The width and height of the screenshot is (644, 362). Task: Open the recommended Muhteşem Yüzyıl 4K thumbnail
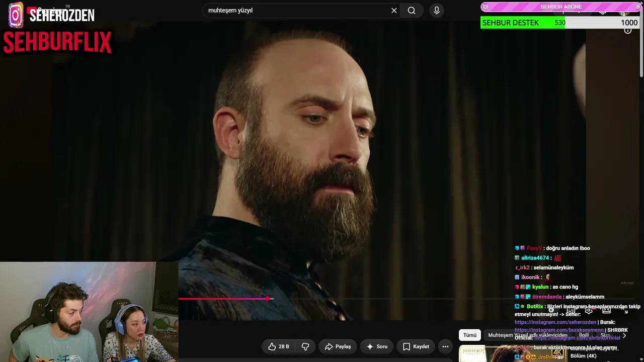pos(512,354)
